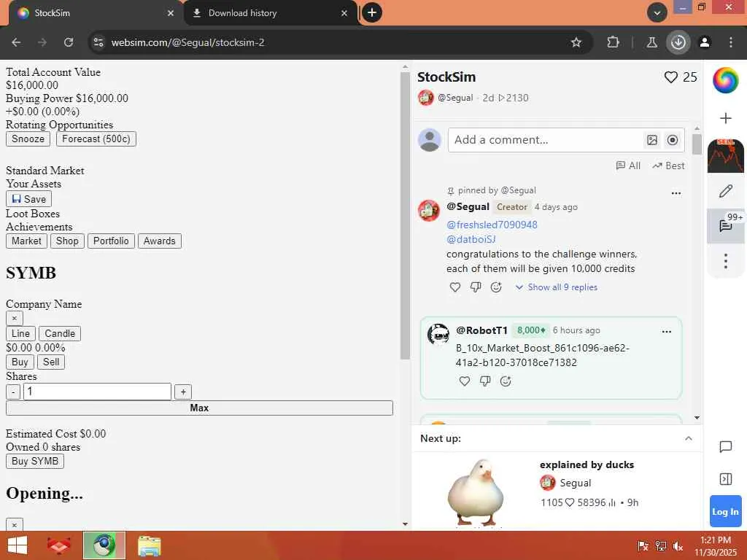Increase shares with plus button
This screenshot has width=747, height=560.
(x=183, y=392)
